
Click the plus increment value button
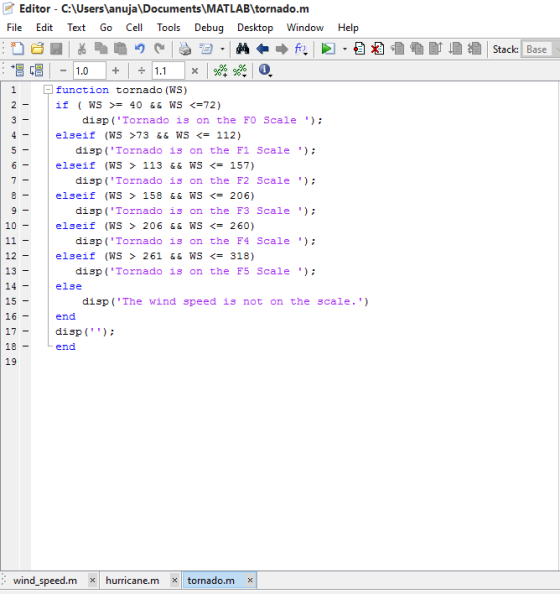coord(116,70)
